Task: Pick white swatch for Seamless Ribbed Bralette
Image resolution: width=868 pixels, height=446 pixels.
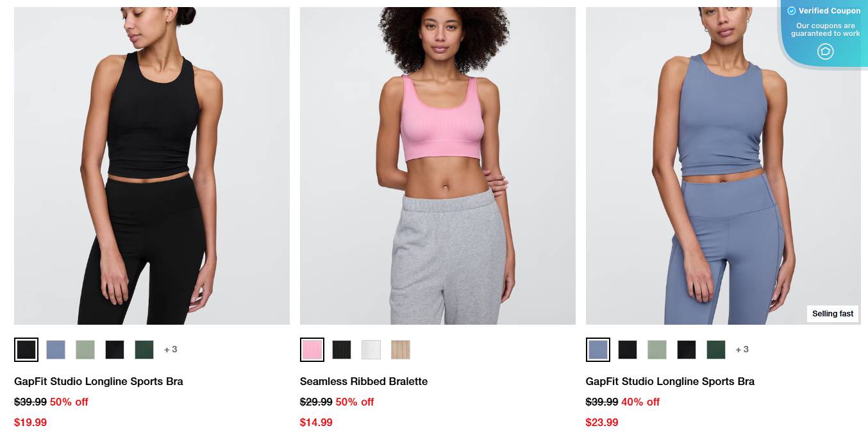Action: (x=371, y=350)
